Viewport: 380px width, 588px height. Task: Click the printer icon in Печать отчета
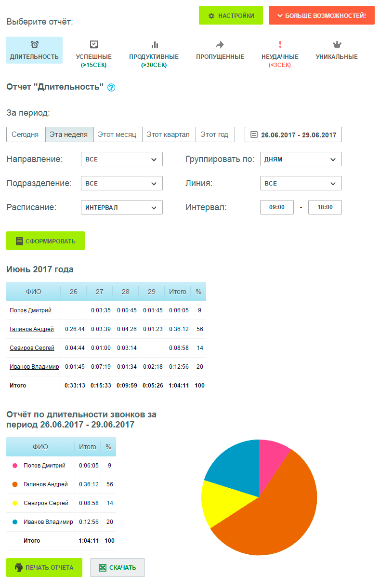(19, 568)
